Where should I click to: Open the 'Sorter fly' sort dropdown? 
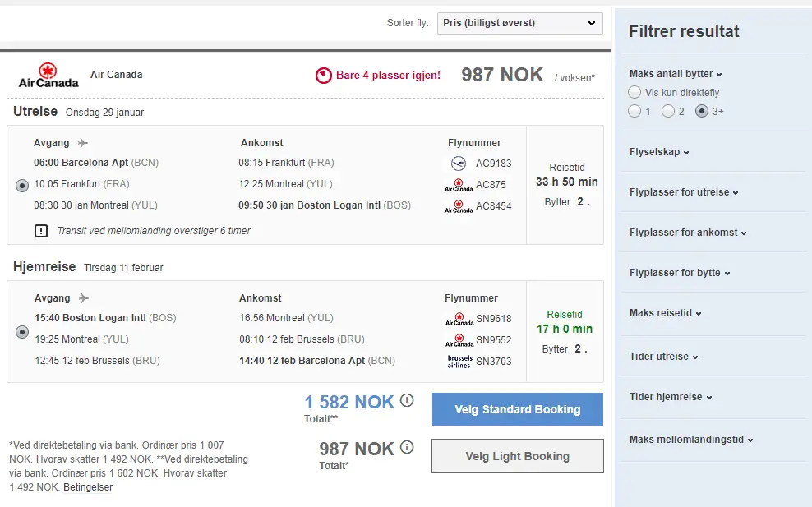519,23
